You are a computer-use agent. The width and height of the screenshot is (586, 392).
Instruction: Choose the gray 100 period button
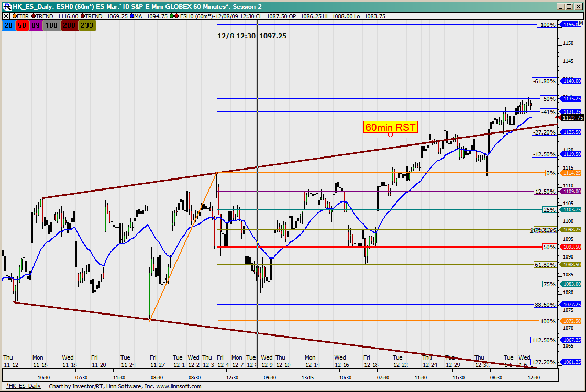51,25
